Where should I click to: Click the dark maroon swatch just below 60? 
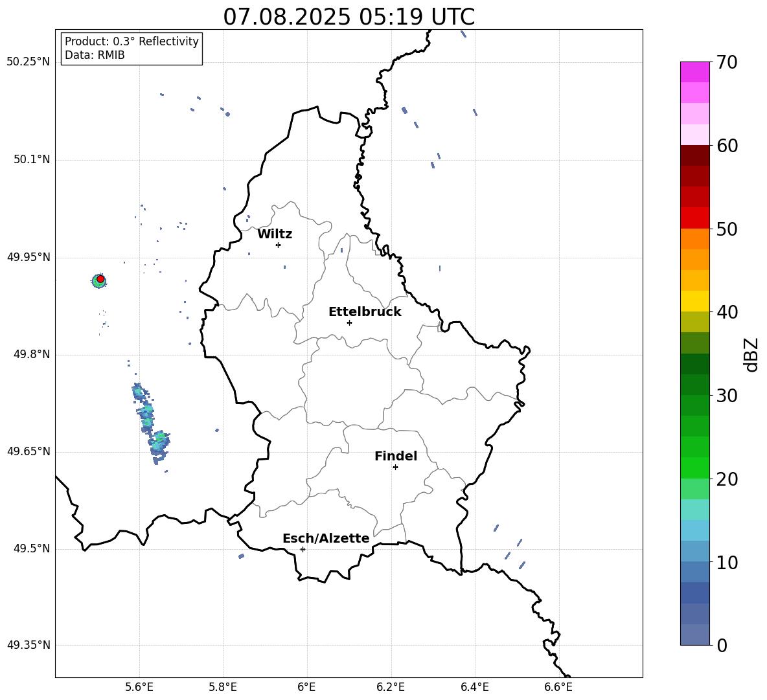(694, 155)
